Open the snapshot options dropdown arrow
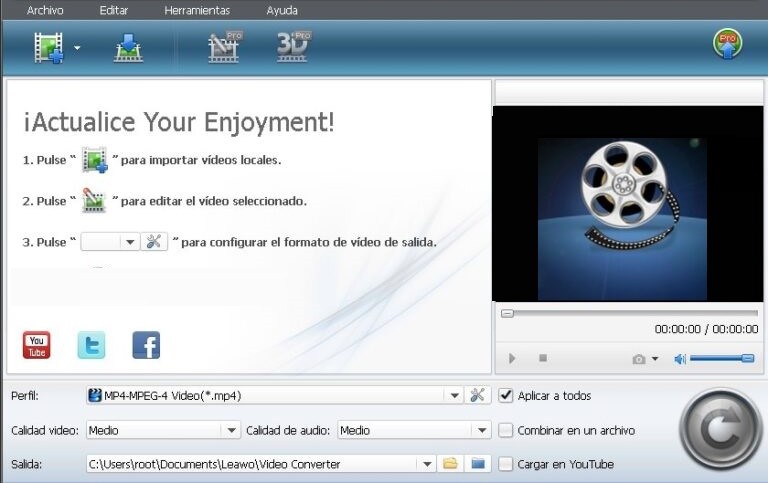This screenshot has width=768, height=483. click(x=655, y=359)
